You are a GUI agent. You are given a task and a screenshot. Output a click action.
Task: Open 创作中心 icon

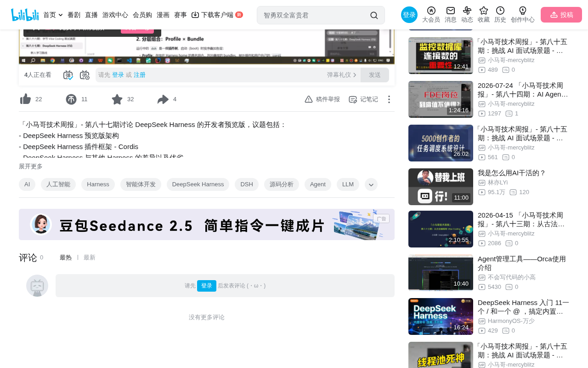pyautogui.click(x=523, y=11)
